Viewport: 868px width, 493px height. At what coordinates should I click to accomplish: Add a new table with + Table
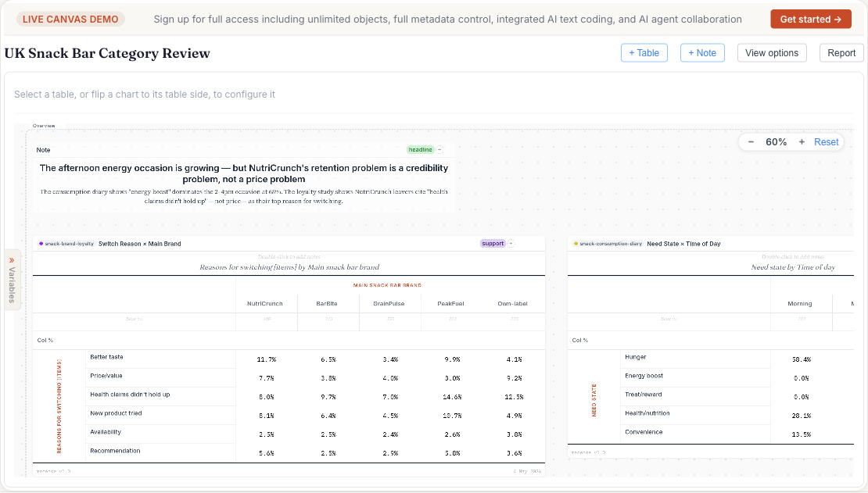pyautogui.click(x=644, y=53)
